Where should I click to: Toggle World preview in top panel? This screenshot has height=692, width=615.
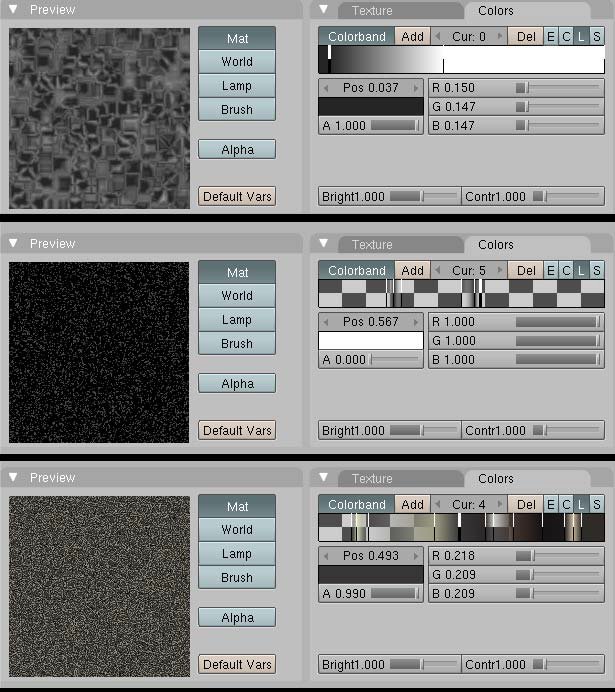(237, 62)
